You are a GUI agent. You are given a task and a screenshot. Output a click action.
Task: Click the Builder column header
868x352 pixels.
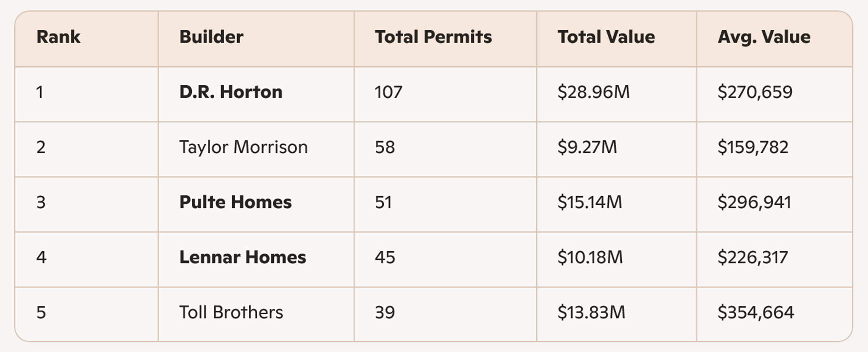[x=211, y=37]
